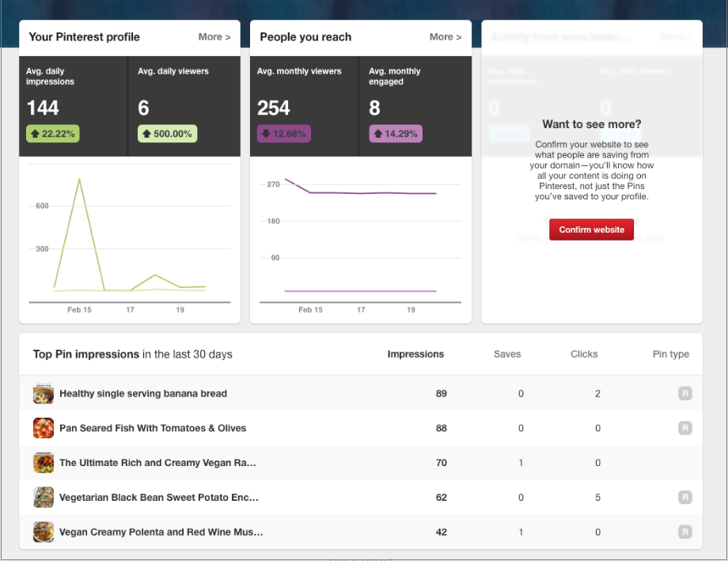Open banana bread pin thumbnail

coord(44,393)
